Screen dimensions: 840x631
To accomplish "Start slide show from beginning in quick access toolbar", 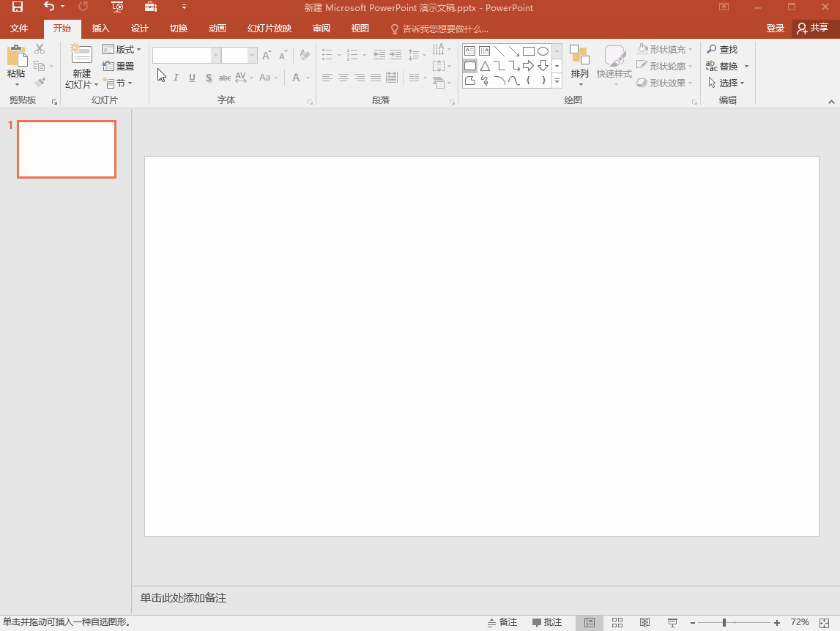I will [117, 7].
